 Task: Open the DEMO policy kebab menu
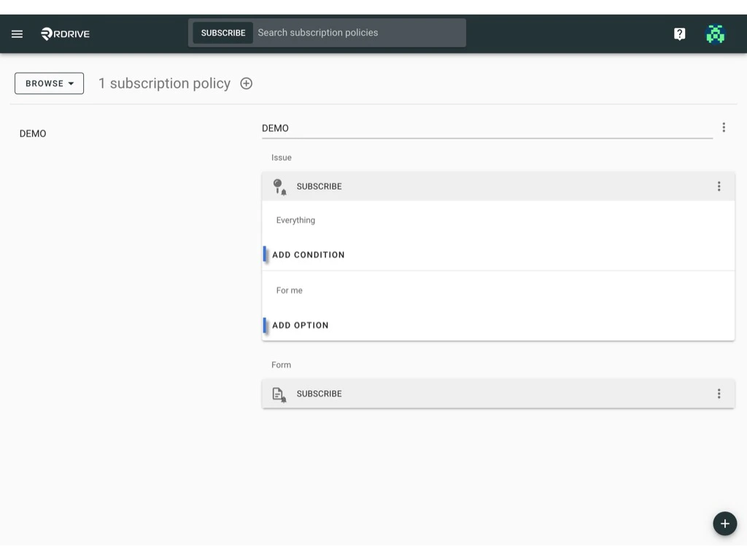tap(724, 127)
